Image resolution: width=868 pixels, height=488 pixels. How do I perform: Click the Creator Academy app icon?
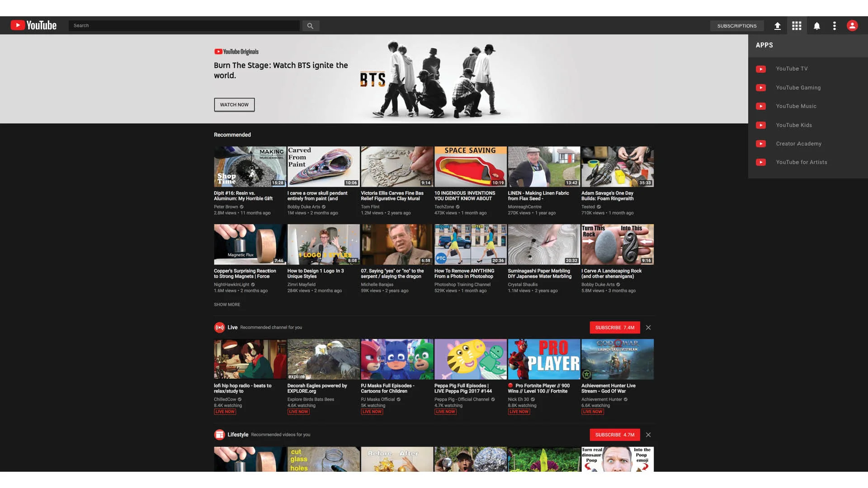[761, 144]
